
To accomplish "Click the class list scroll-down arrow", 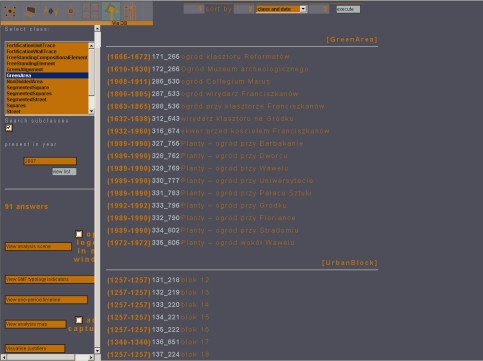I will click(91, 111).
